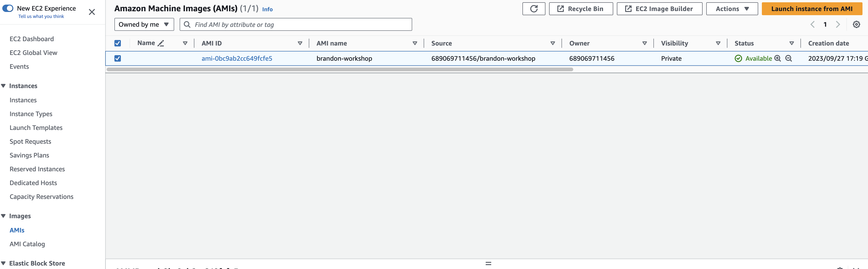Click the 689069711456/brandon-workshop source cell
The height and width of the screenshot is (269, 868).
[483, 58]
